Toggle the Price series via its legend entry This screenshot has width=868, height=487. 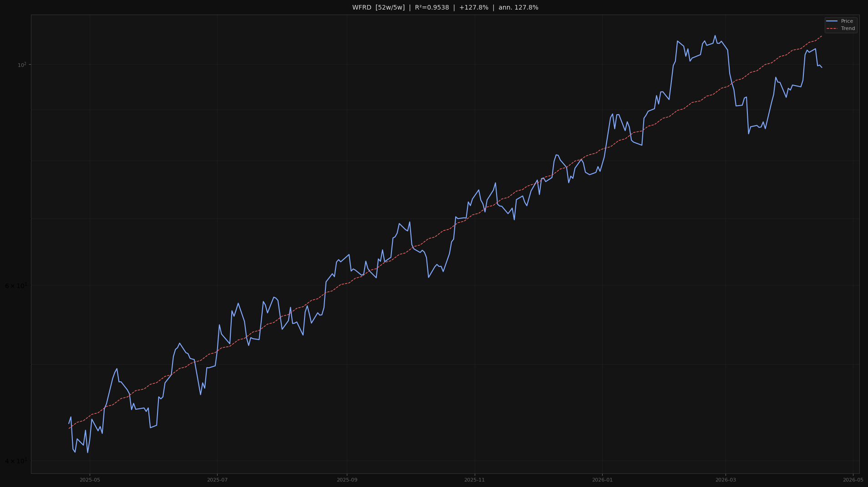(847, 20)
